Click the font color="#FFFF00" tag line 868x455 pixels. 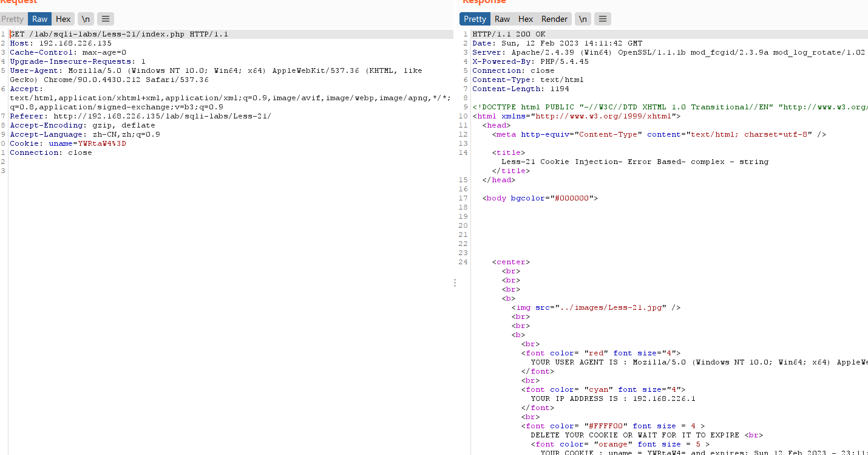[613, 426]
